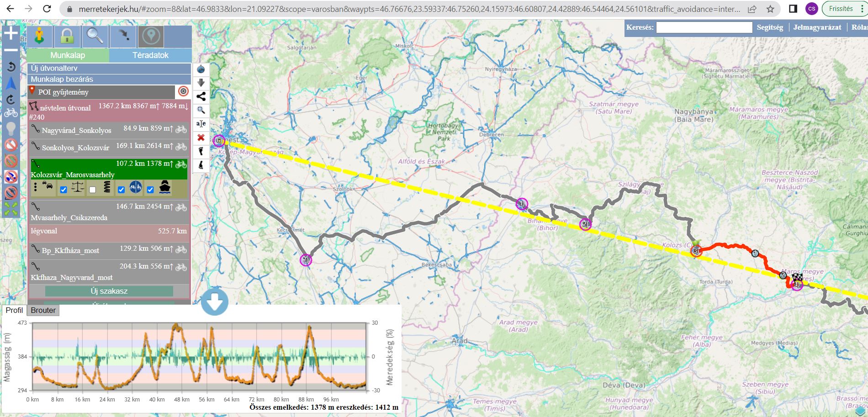Open the magnifying glass search tool

[95, 37]
